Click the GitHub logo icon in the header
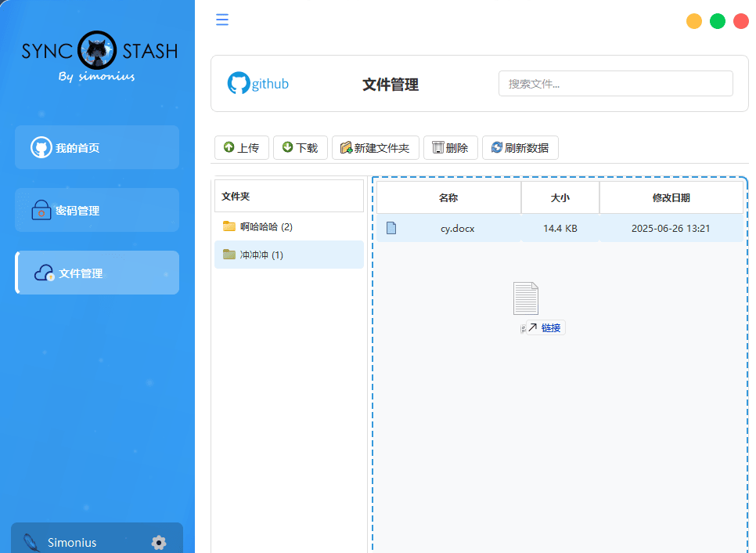The image size is (756, 553). pyautogui.click(x=237, y=83)
